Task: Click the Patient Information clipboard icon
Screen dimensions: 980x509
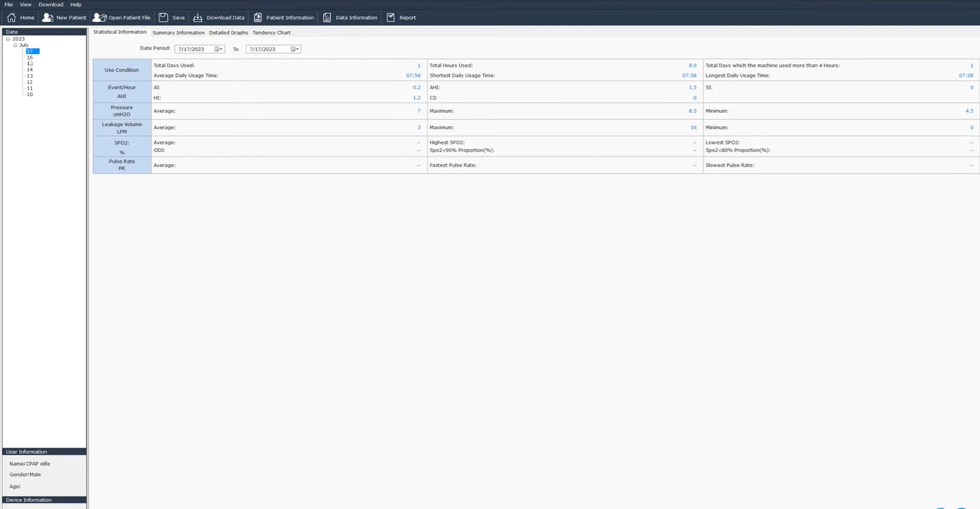Action: point(258,17)
